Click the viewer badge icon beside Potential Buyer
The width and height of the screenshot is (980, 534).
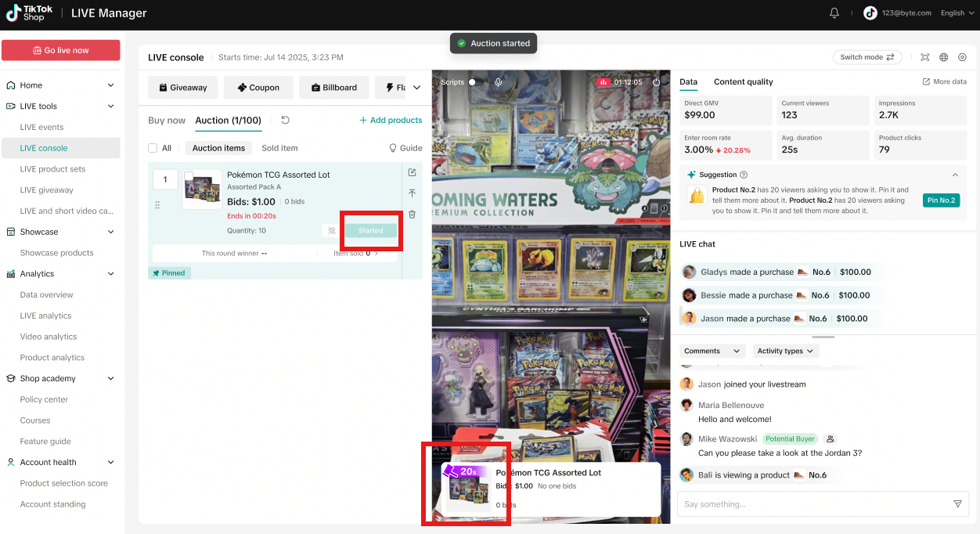[830, 439]
